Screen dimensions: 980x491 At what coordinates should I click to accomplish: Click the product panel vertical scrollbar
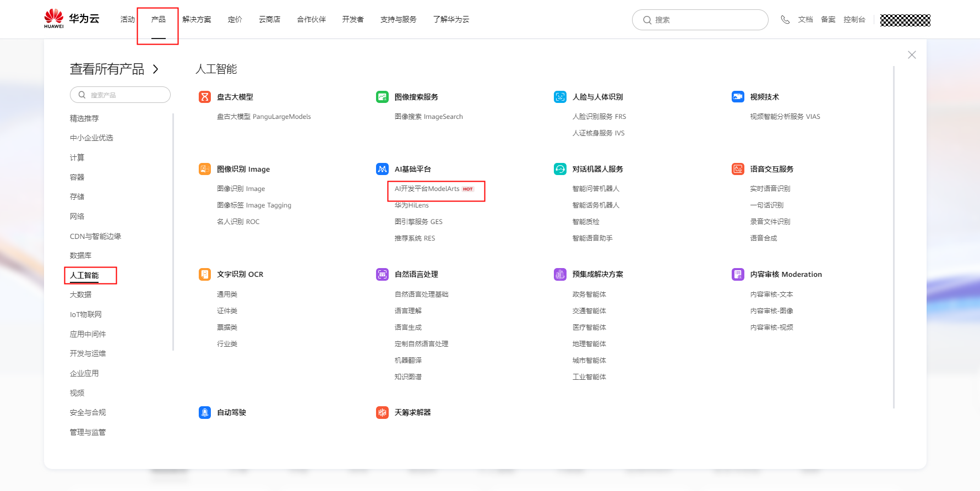(894, 237)
